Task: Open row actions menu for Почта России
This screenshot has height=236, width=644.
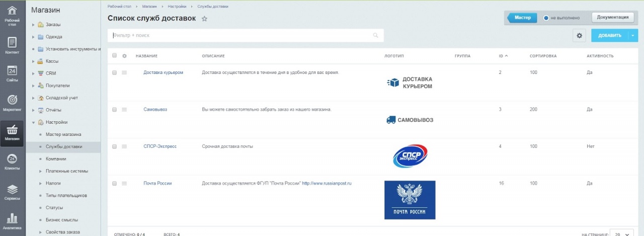Action: (x=124, y=184)
